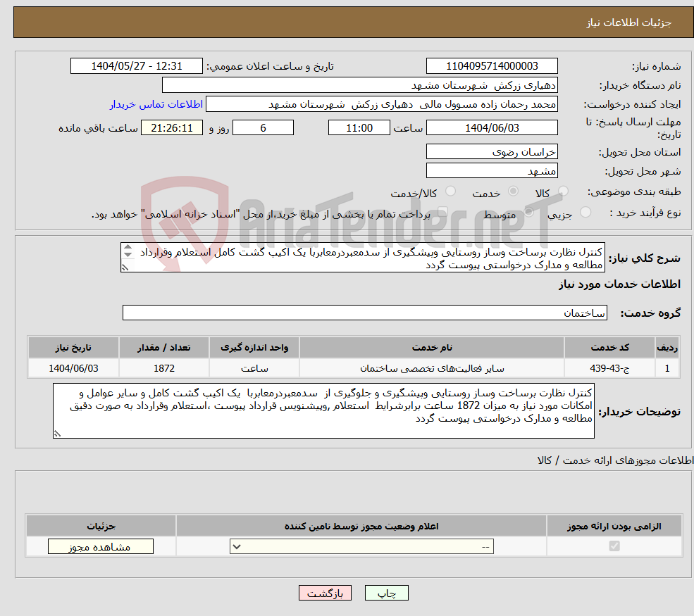Click the table date cell 1404/06/03

click(x=73, y=368)
